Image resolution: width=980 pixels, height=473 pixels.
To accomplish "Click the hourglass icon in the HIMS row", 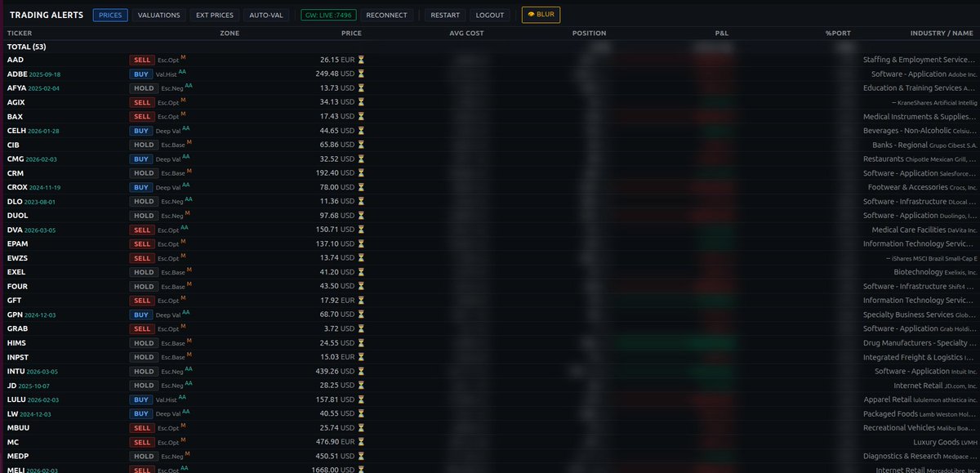I will click(x=361, y=343).
